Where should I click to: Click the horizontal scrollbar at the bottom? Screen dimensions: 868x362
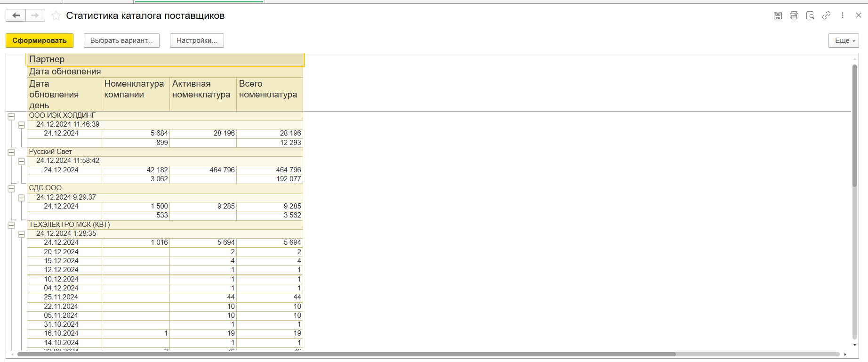coord(346,354)
